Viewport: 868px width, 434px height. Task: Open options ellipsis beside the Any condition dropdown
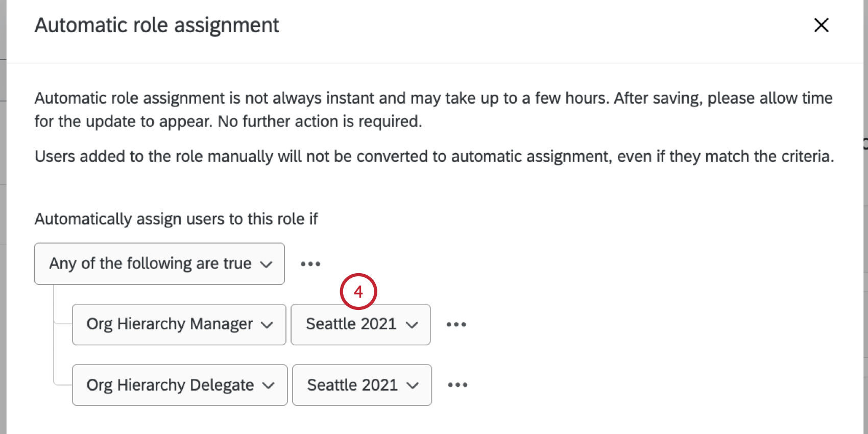tap(310, 264)
